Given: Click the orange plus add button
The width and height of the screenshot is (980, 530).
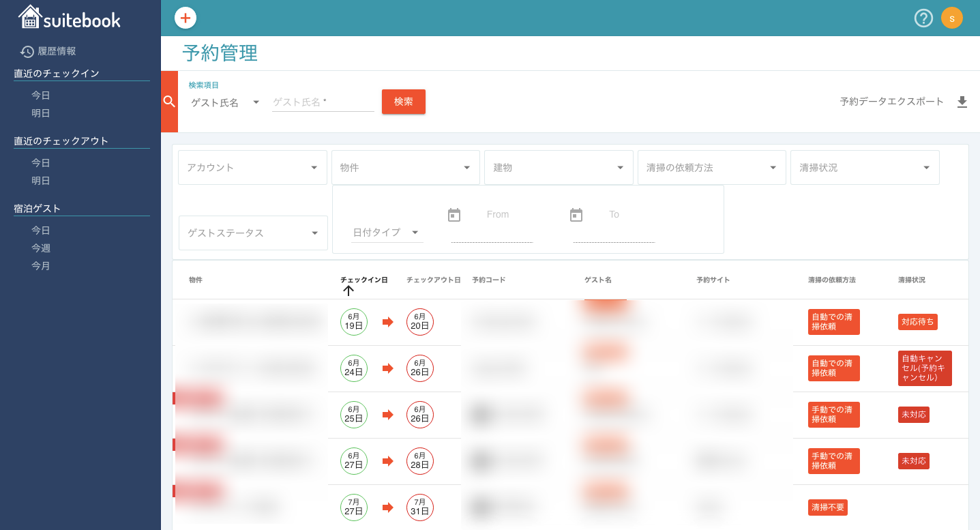Looking at the screenshot, I should click(x=185, y=18).
